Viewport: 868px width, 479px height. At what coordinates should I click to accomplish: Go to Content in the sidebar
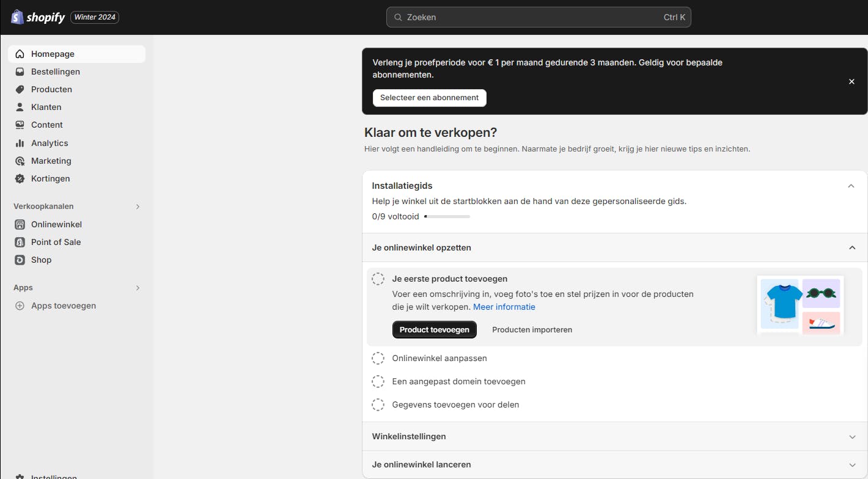click(x=46, y=125)
